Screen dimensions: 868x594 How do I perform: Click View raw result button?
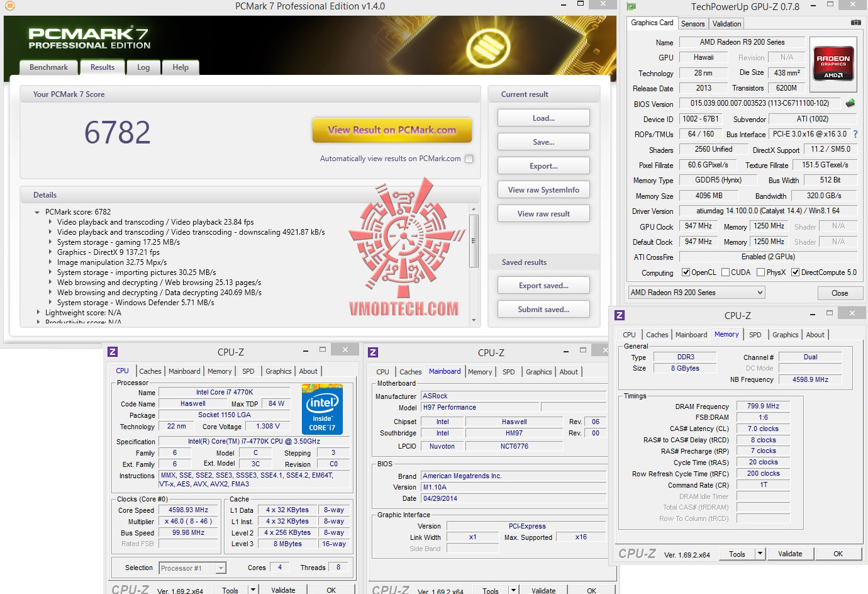click(543, 214)
